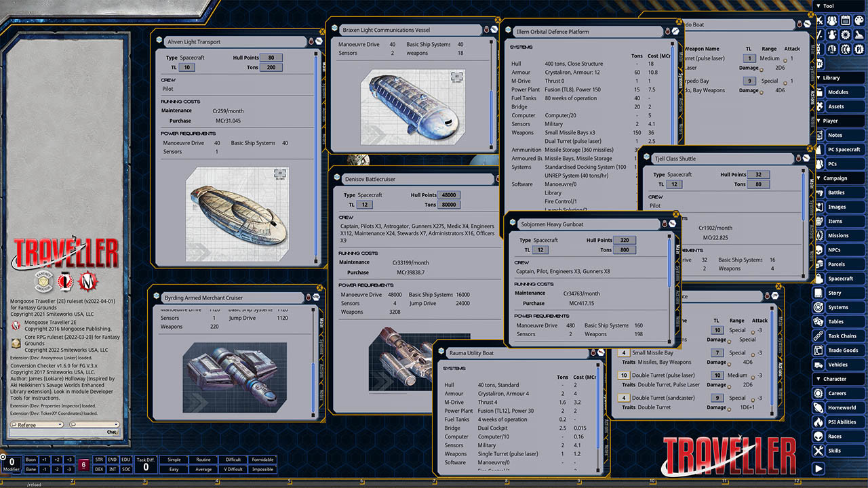Click the die icon on Denisov Battlecruiser header

(x=497, y=179)
